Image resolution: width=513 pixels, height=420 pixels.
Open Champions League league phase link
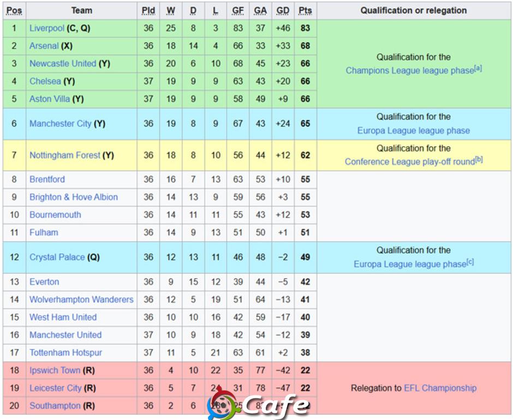(410, 71)
